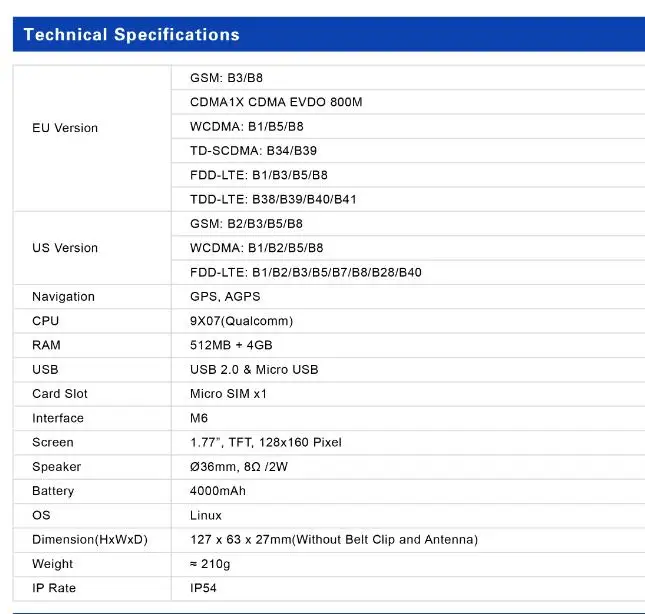Click 'FDD-LTE: B1/B3/B5/B8' cell
Viewport: 645px width, 614px height.
[259, 175]
